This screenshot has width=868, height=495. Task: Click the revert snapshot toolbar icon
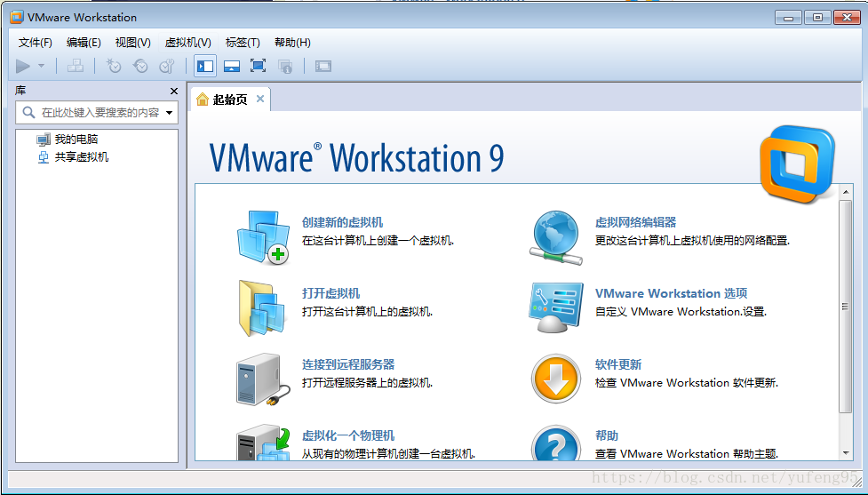(x=140, y=66)
